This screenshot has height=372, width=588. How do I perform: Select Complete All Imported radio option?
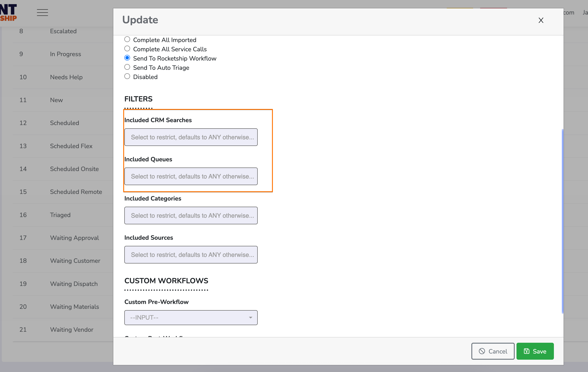pyautogui.click(x=127, y=39)
